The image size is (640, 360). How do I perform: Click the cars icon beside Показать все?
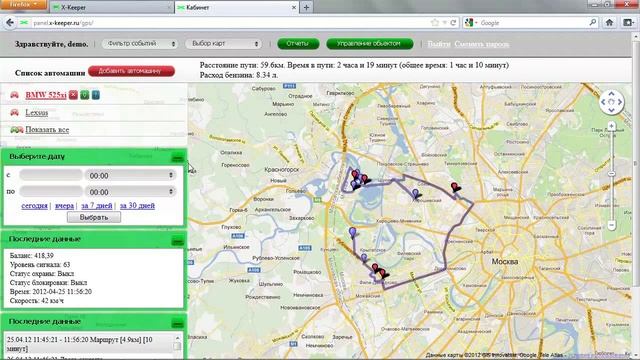tap(17, 130)
